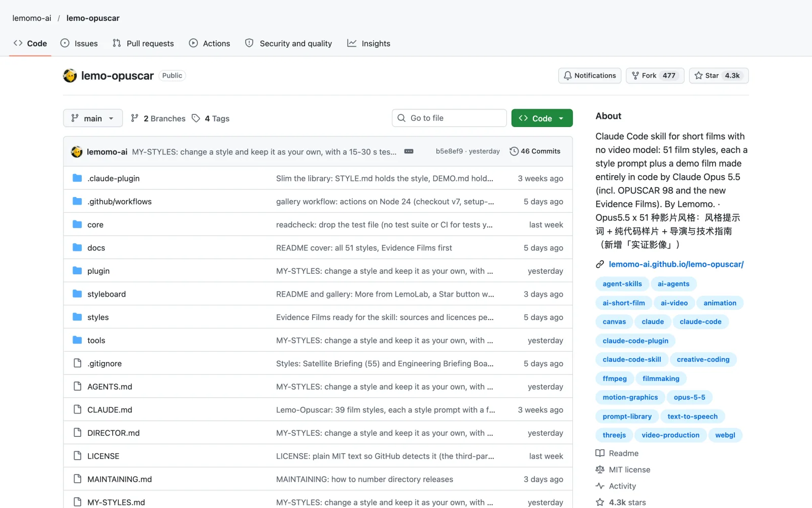Open the Pull requests tab
Viewport: 812px width, 508px height.
pyautogui.click(x=143, y=44)
